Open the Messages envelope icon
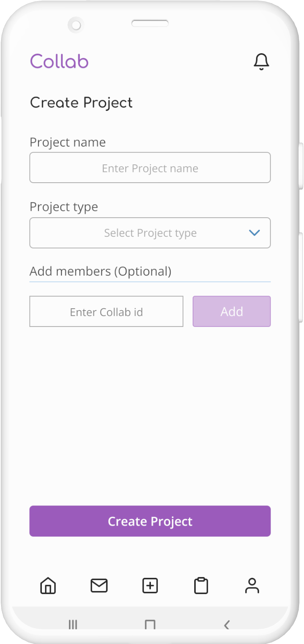 point(99,586)
